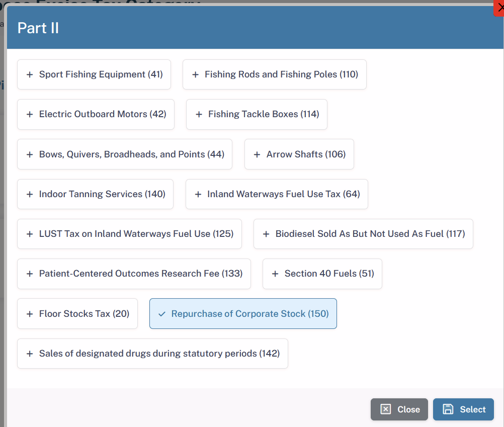Pick Inland Waterways Fuel Use Tax (64)
504x427 pixels.
click(x=277, y=194)
